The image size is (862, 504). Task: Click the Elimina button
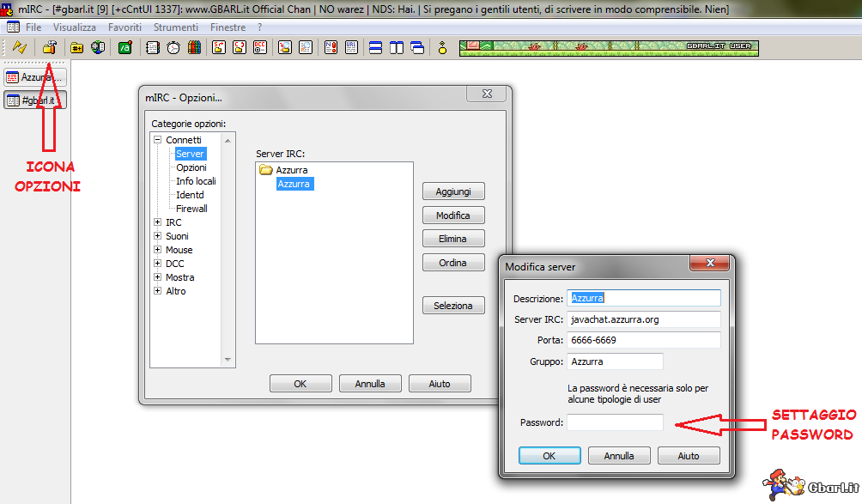tap(453, 239)
